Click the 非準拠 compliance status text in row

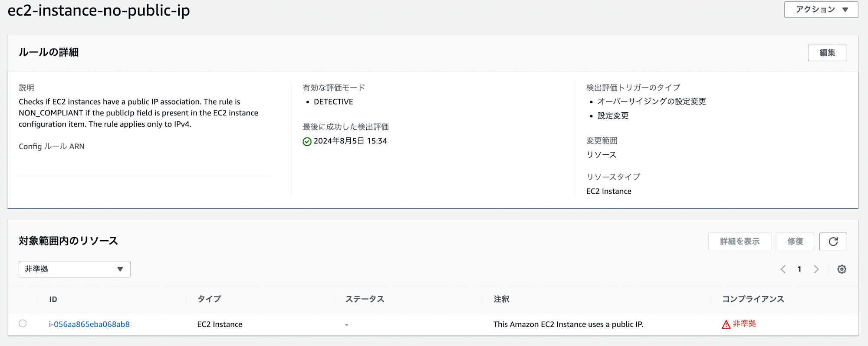point(744,323)
